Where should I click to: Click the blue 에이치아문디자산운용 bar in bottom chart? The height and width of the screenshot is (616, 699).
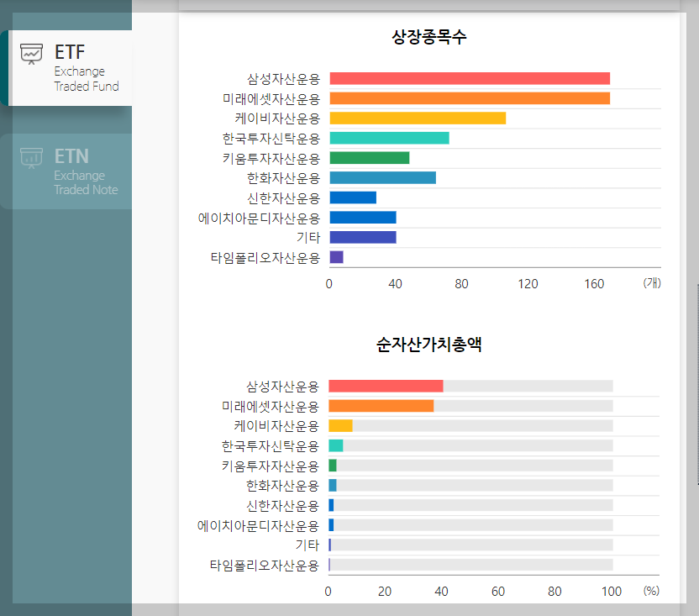(332, 524)
